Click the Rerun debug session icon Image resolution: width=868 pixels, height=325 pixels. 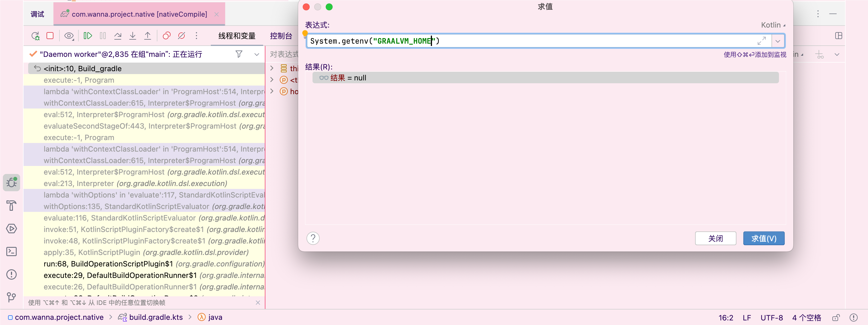click(x=35, y=36)
